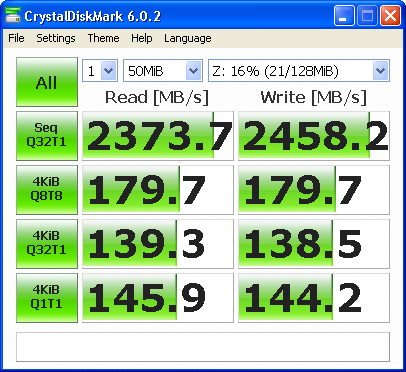Click the Read [MB/s] column header
Viewport: 406px width, 372px height.
157,98
